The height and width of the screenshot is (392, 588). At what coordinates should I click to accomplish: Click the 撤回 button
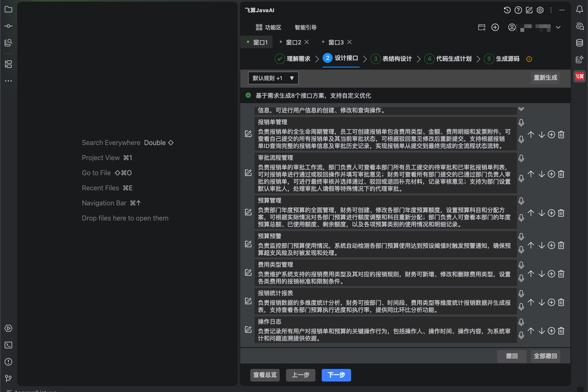point(512,356)
